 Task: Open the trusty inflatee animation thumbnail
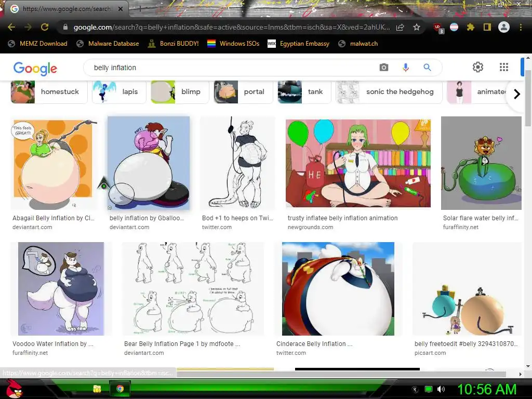358,163
